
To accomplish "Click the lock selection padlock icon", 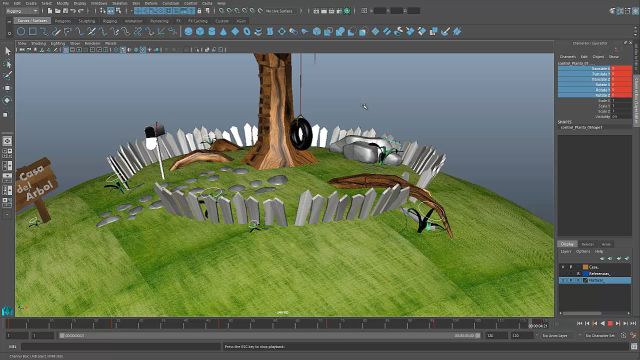I will pyautogui.click(x=200, y=11).
